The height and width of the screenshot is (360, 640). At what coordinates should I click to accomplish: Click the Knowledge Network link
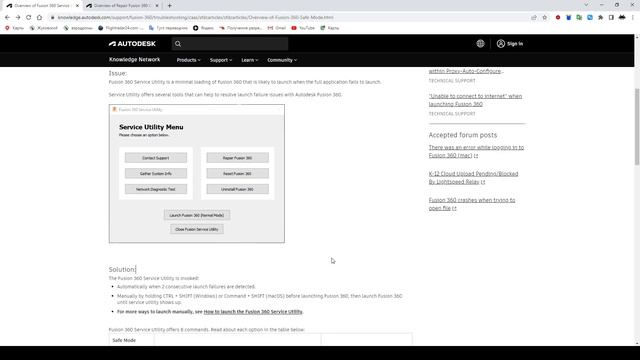point(134,60)
